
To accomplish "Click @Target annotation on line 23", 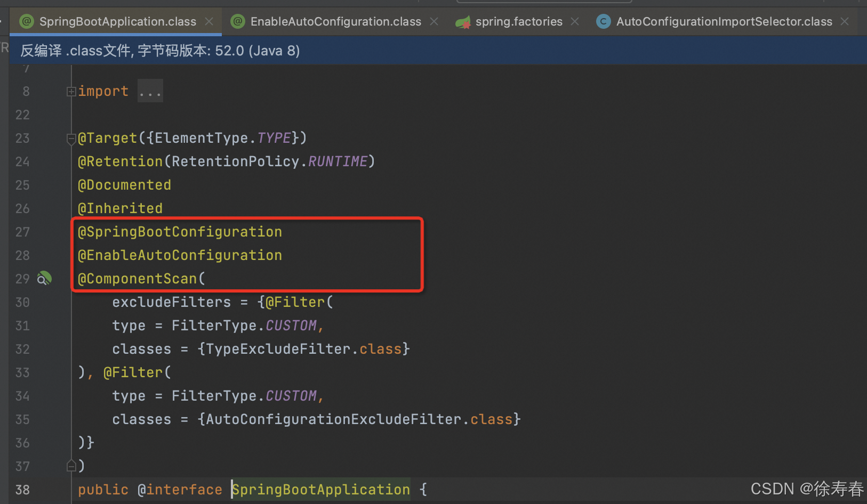I will tap(108, 138).
